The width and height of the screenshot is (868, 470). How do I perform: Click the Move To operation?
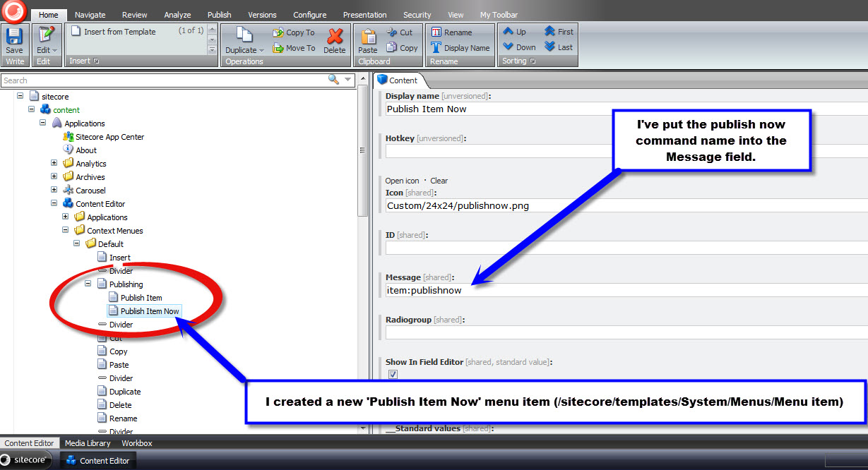click(x=294, y=48)
